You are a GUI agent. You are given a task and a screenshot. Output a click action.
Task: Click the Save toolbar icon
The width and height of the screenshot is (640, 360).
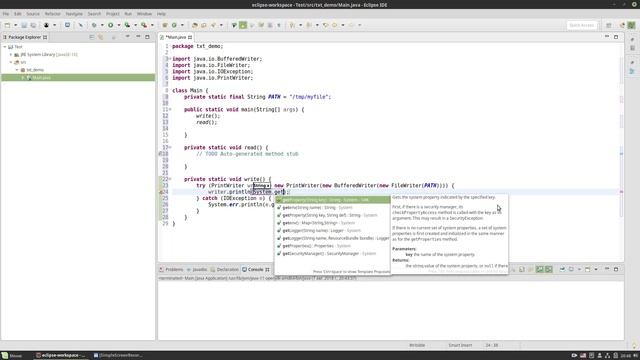[24, 25]
